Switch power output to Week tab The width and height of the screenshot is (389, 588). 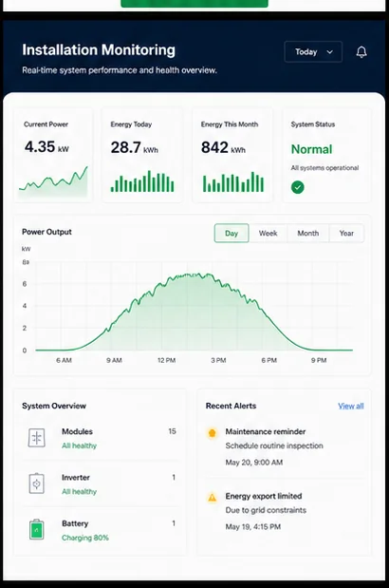tap(269, 234)
